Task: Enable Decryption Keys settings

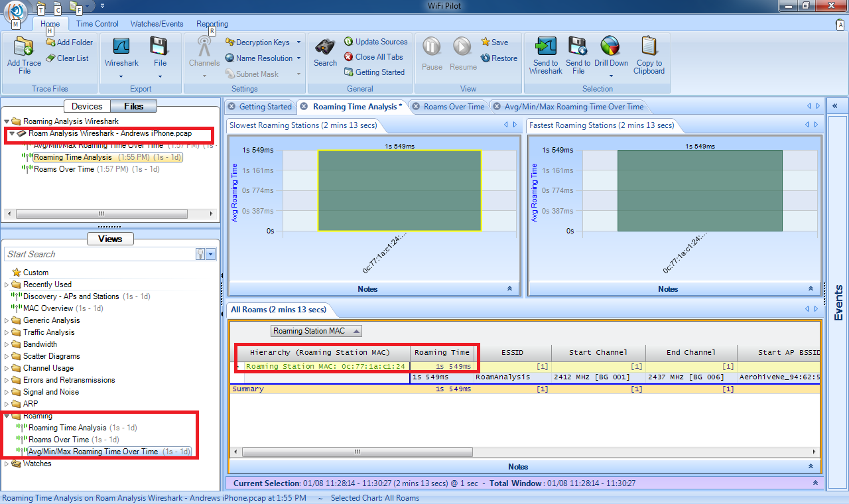Action: point(263,42)
